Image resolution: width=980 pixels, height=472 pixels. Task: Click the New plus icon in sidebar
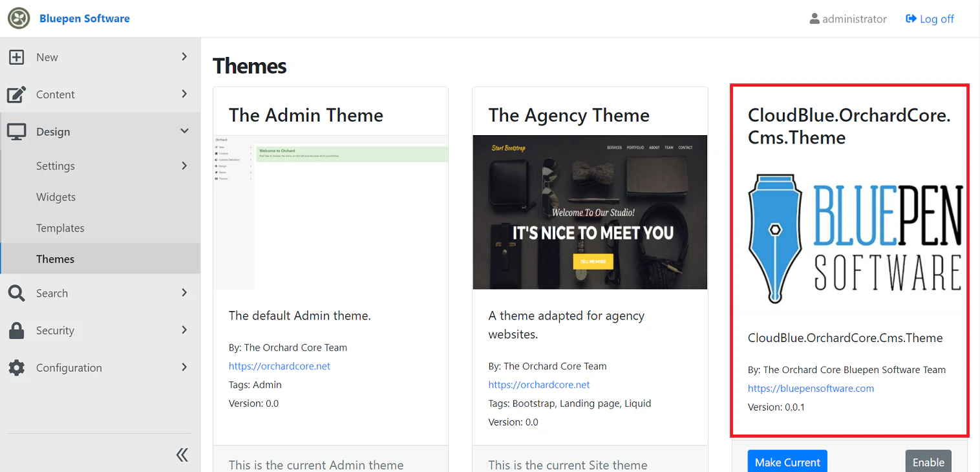16,58
